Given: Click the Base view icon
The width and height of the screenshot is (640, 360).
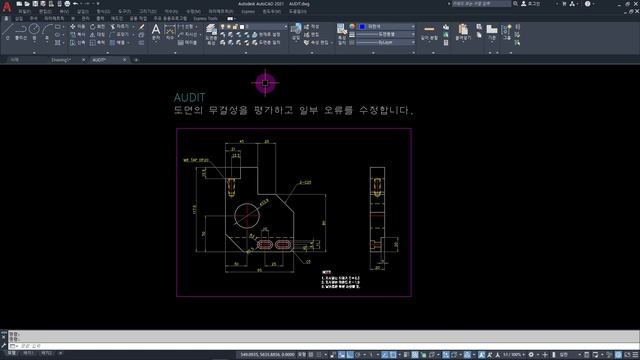Looking at the screenshot, I should pos(492,32).
